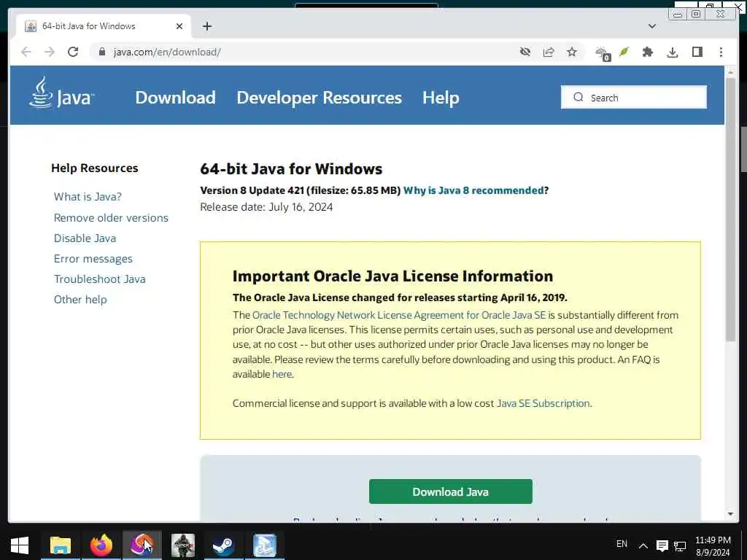Reload the Java download page
The height and width of the screenshot is (560, 747).
click(73, 52)
